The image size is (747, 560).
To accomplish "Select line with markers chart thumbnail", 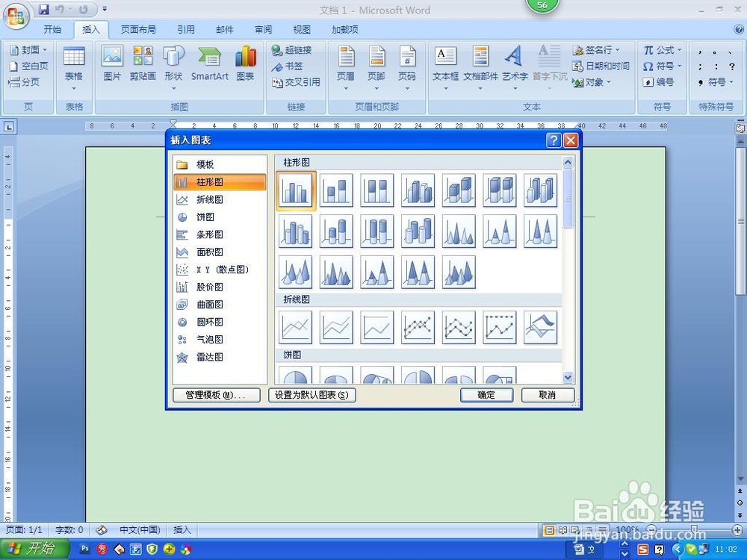I will point(418,328).
